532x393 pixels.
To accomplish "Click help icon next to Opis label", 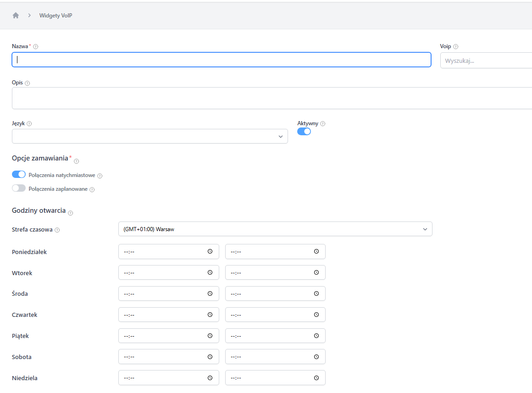I will point(27,83).
